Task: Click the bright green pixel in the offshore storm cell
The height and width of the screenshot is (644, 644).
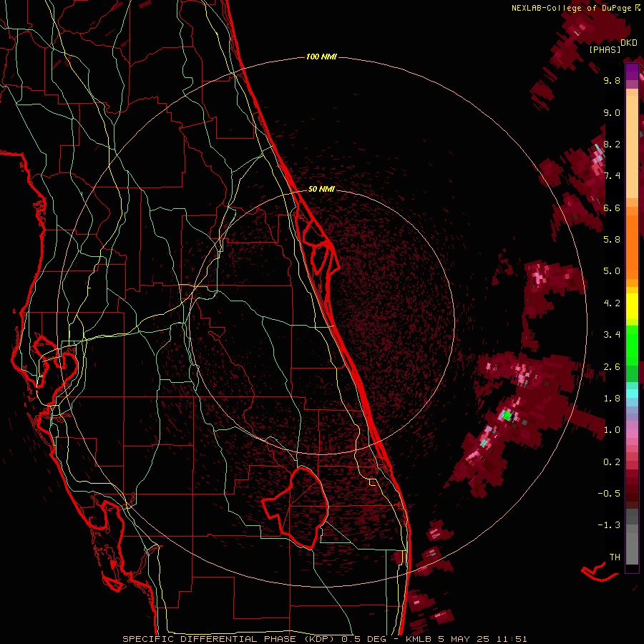Action: click(x=507, y=416)
